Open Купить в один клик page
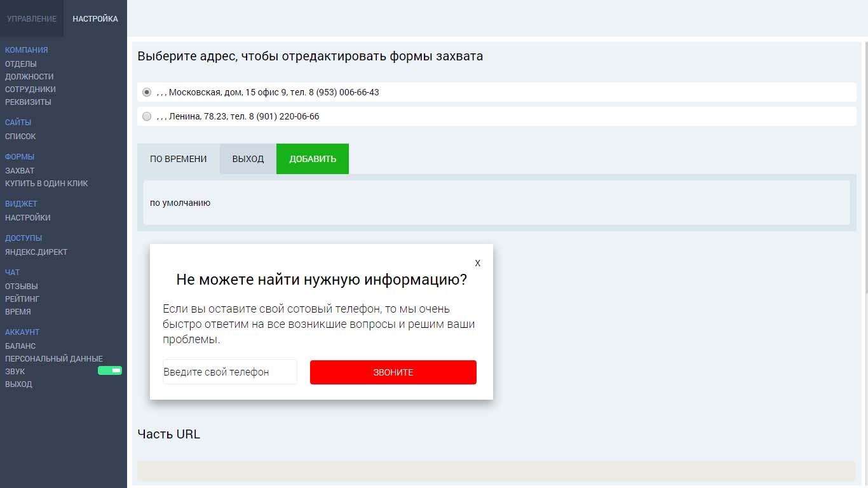868x488 pixels. [x=46, y=184]
